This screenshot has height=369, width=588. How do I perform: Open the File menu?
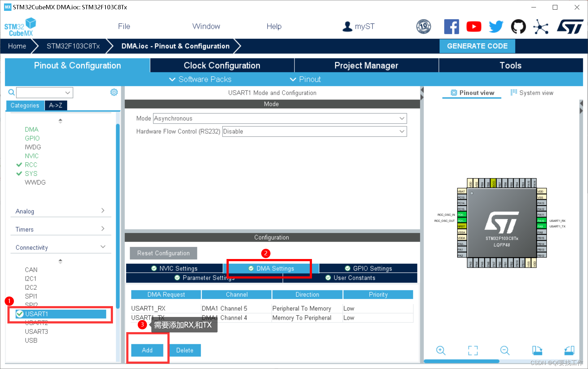(x=124, y=26)
